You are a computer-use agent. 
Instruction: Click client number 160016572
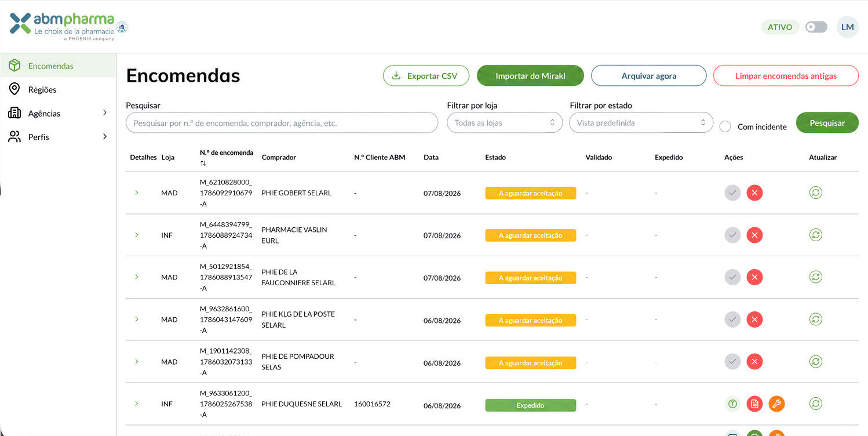click(x=372, y=404)
